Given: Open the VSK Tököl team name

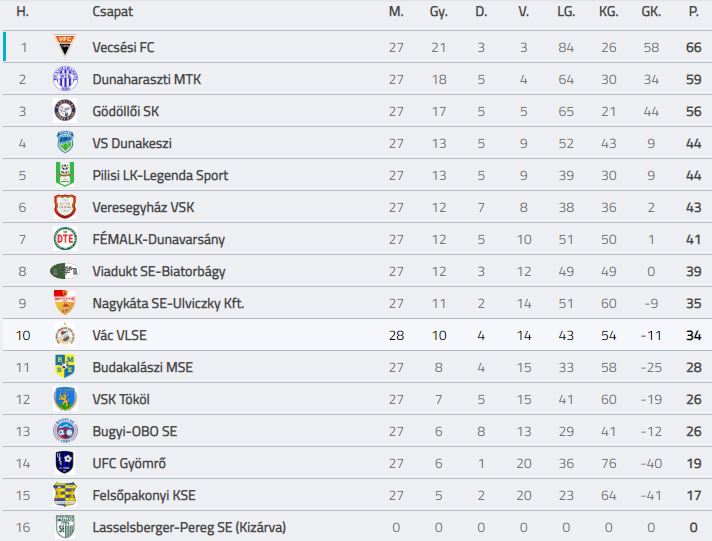Looking at the screenshot, I should (121, 399).
